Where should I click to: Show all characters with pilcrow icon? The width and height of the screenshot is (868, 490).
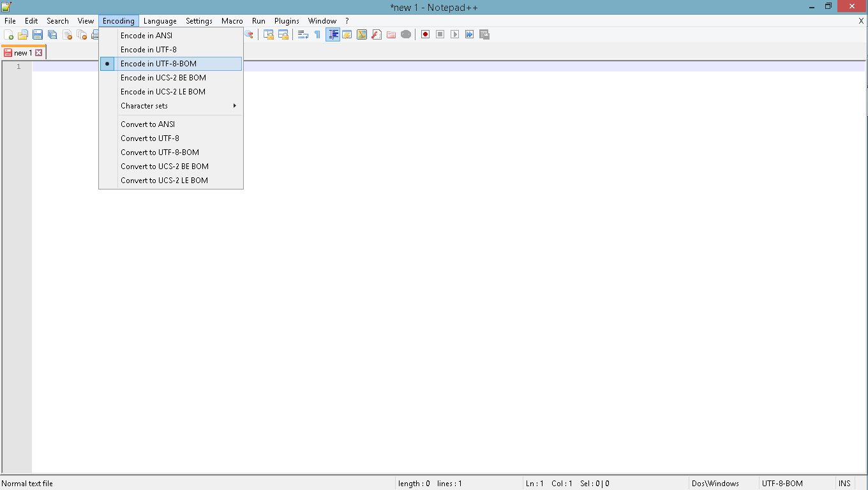[317, 34]
